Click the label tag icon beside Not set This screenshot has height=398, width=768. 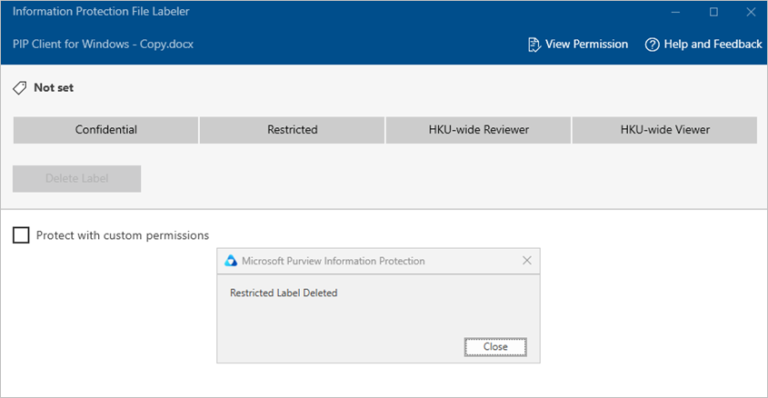tap(20, 88)
